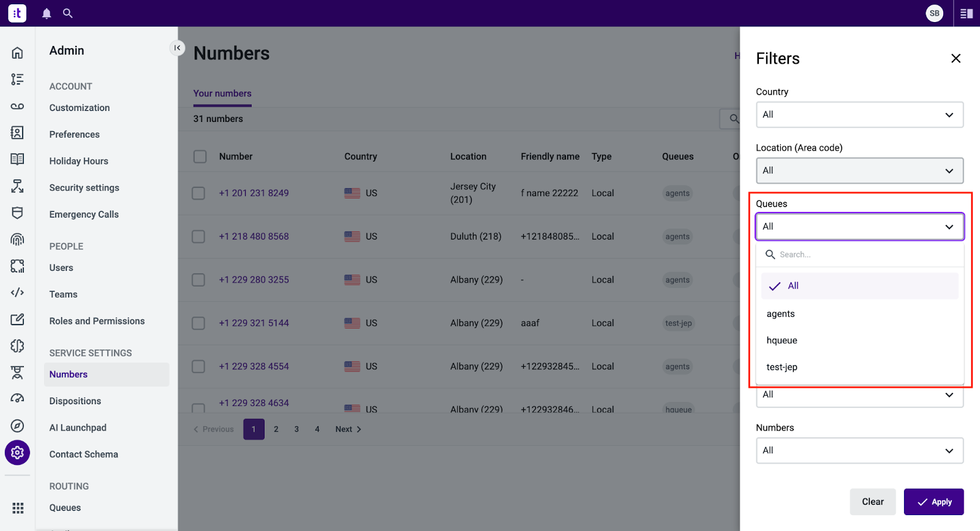The height and width of the screenshot is (531, 980).
Task: Open Customization in Admin menu
Action: coord(80,108)
